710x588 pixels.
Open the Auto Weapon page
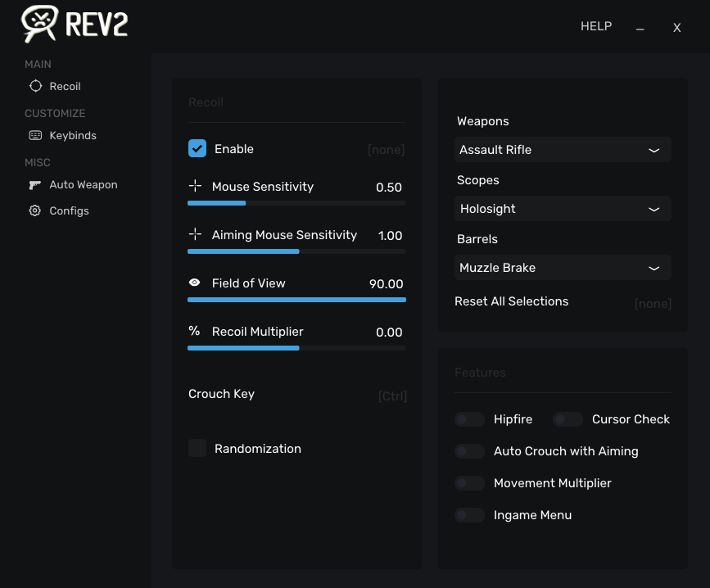84,185
